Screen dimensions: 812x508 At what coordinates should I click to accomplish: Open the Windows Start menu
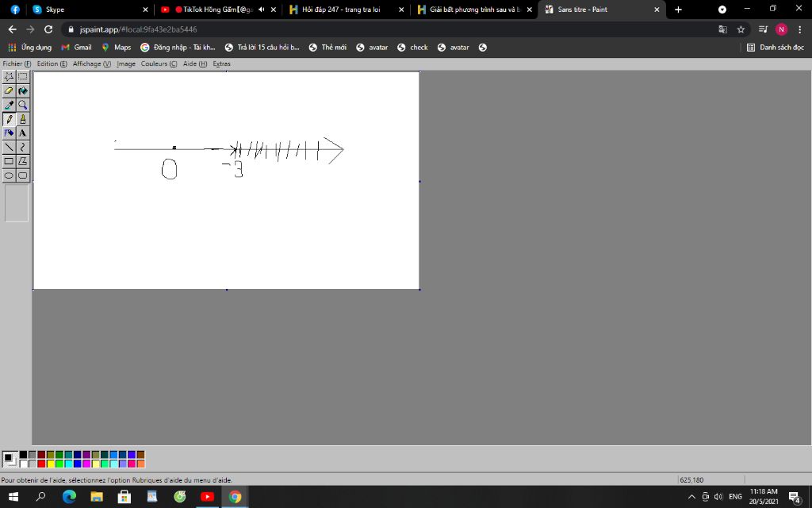13,497
